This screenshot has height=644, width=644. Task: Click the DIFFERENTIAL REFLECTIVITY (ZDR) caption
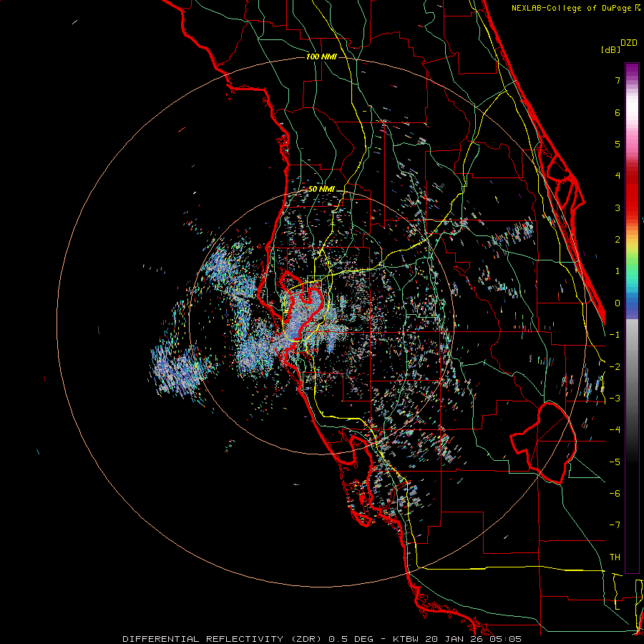(x=223, y=639)
